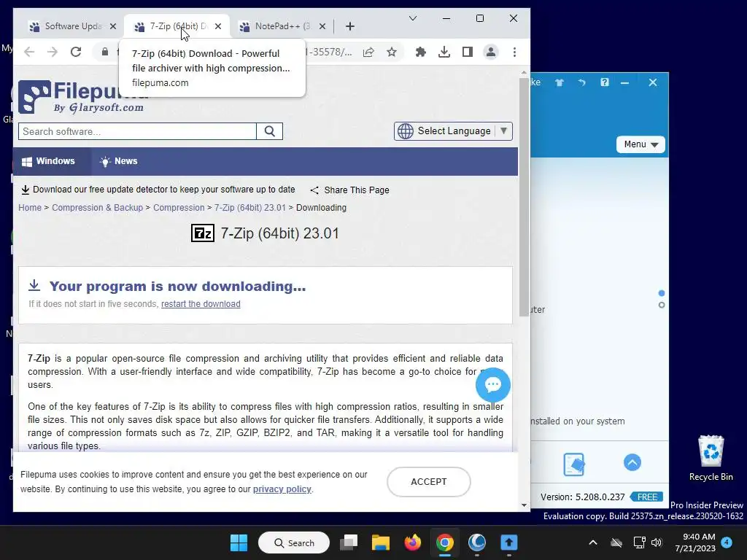Toggle Chrome side panel icon
Screen dimensions: 747x560
pyautogui.click(x=468, y=52)
